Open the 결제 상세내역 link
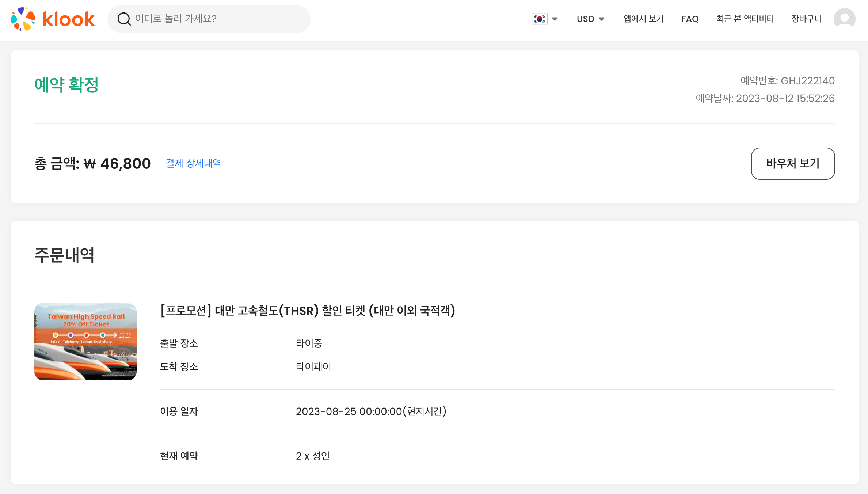Image resolution: width=868 pixels, height=494 pixels. coord(193,163)
